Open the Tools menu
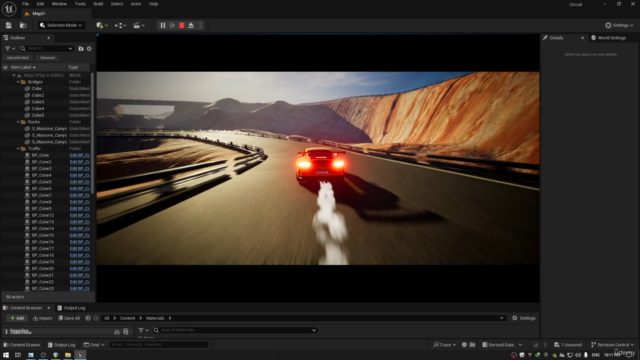This screenshot has width=640, height=360. point(80,4)
